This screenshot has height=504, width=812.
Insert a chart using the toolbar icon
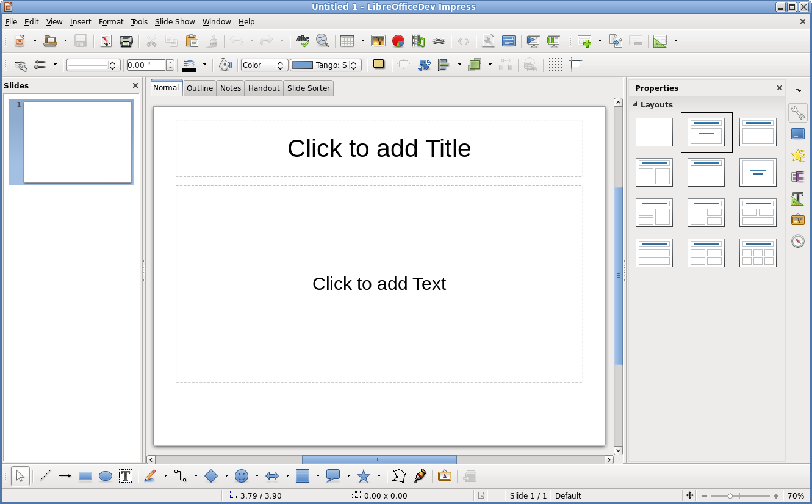pos(398,41)
